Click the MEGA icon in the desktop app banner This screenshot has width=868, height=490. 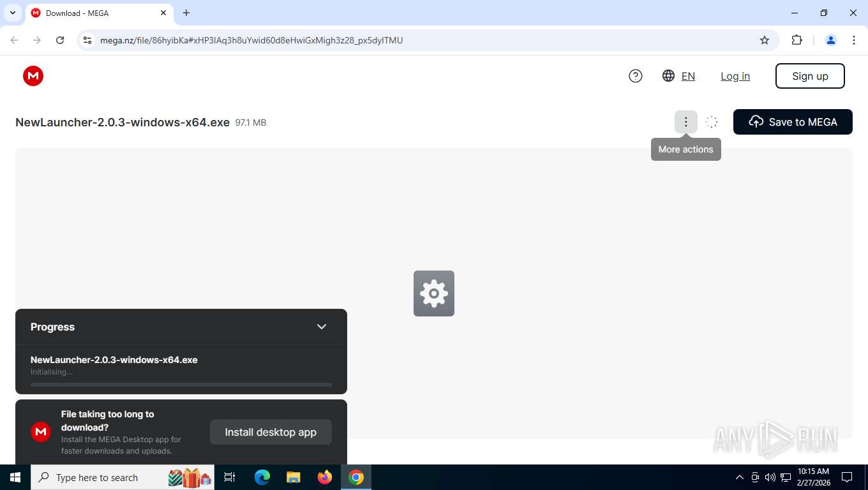(x=41, y=432)
